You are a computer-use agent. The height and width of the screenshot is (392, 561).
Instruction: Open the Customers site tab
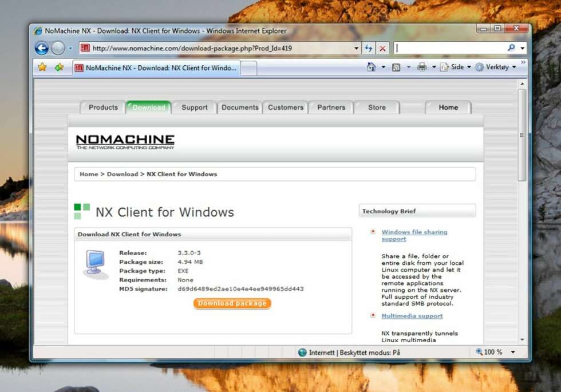coord(286,108)
